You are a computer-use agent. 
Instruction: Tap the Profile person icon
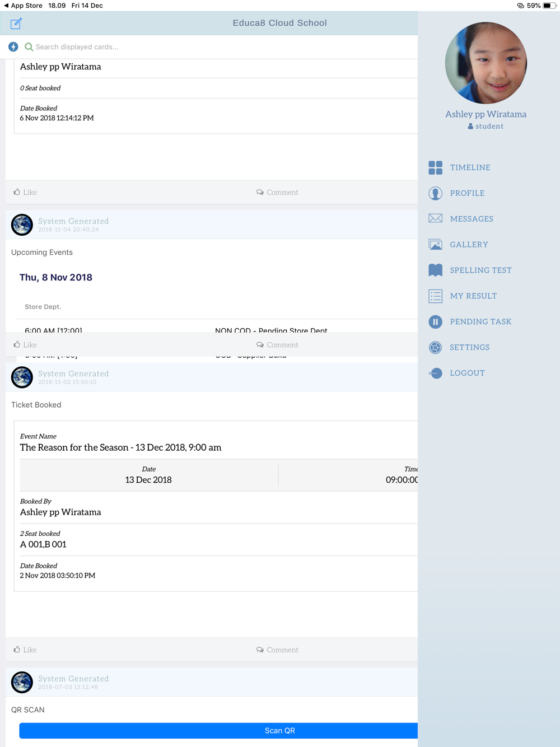[x=435, y=193]
